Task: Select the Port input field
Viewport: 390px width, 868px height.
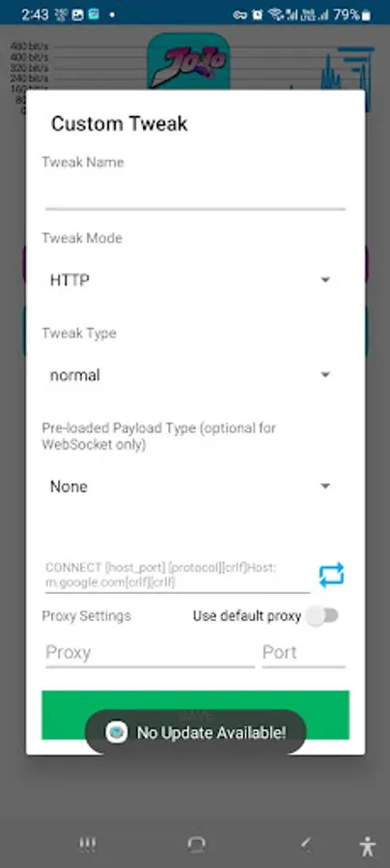Action: 303,653
